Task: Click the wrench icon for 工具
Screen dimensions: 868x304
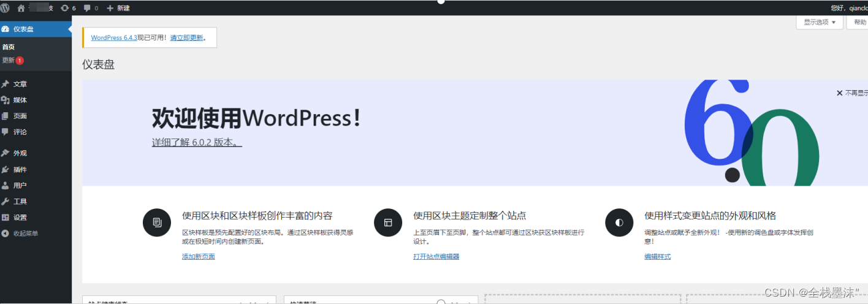Action: (6, 201)
